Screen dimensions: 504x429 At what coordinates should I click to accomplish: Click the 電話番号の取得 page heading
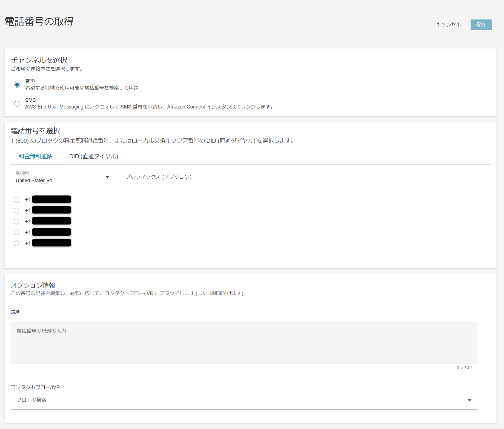click(x=39, y=22)
